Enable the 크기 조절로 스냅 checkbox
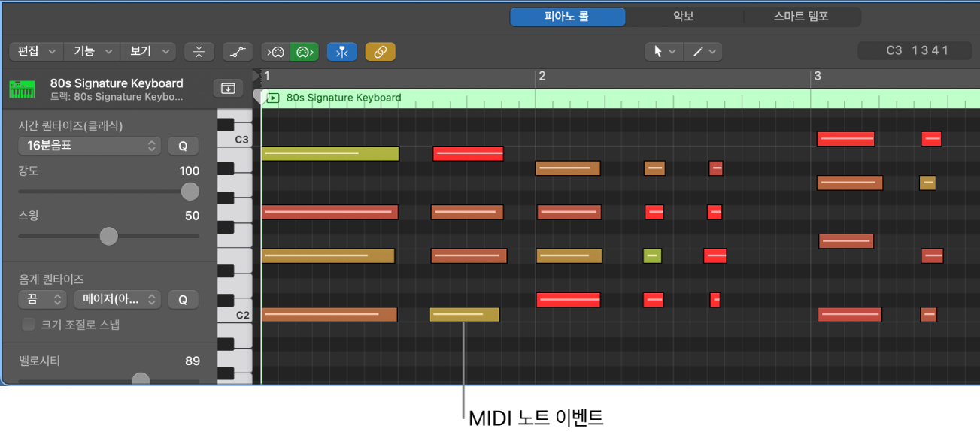Image resolution: width=980 pixels, height=432 pixels. click(x=29, y=325)
